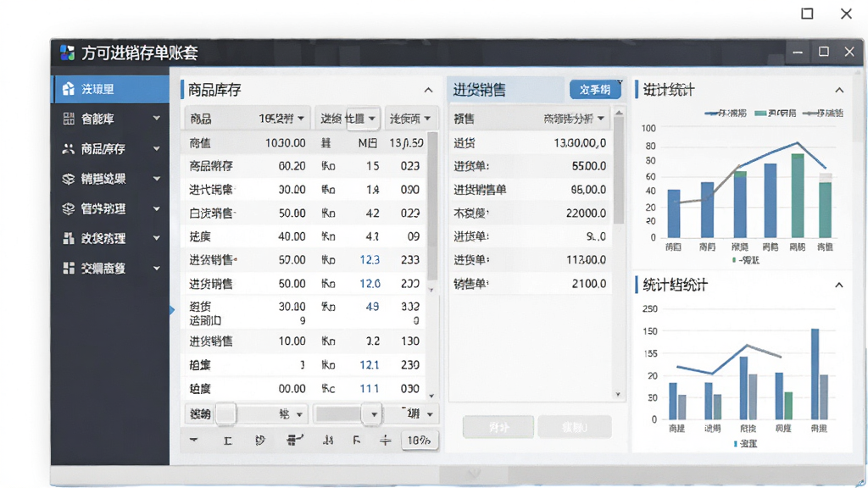Click the blue value 12.1
The height and width of the screenshot is (488, 868).
point(370,364)
